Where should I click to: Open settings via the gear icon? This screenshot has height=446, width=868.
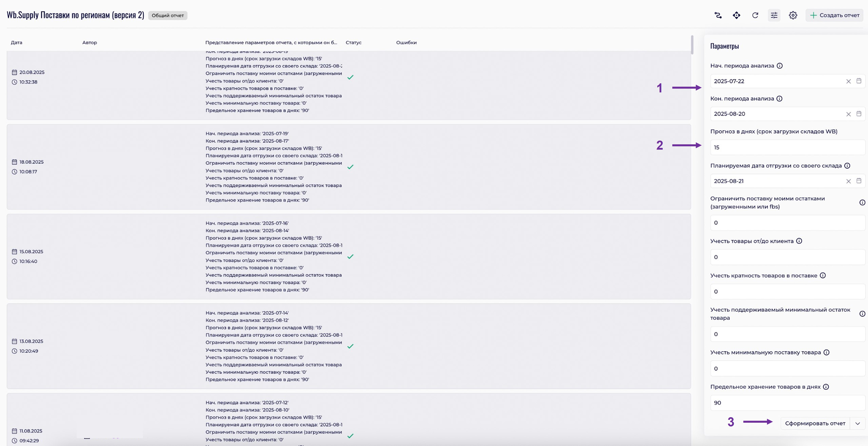click(793, 15)
